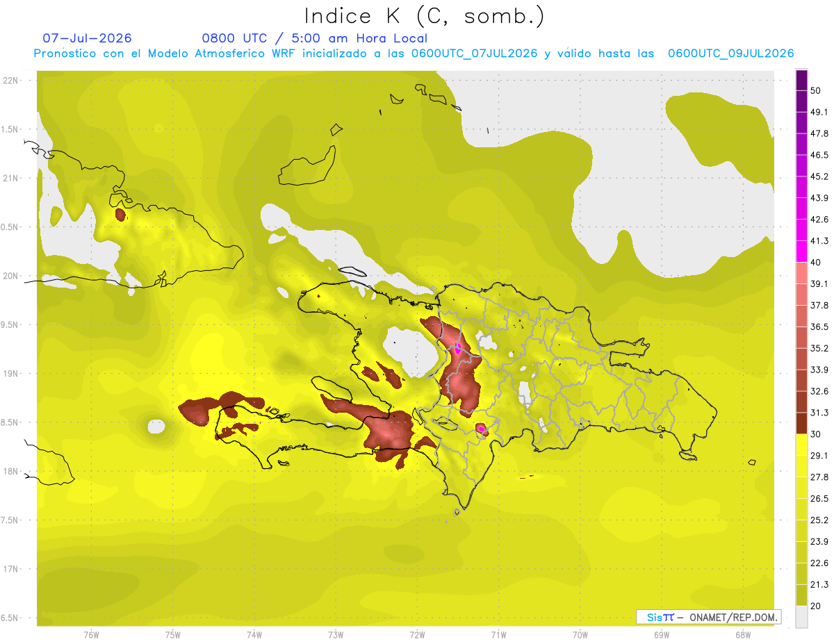This screenshot has height=644, width=834.
Task: Click legend value "37.8"
Action: 819,305
